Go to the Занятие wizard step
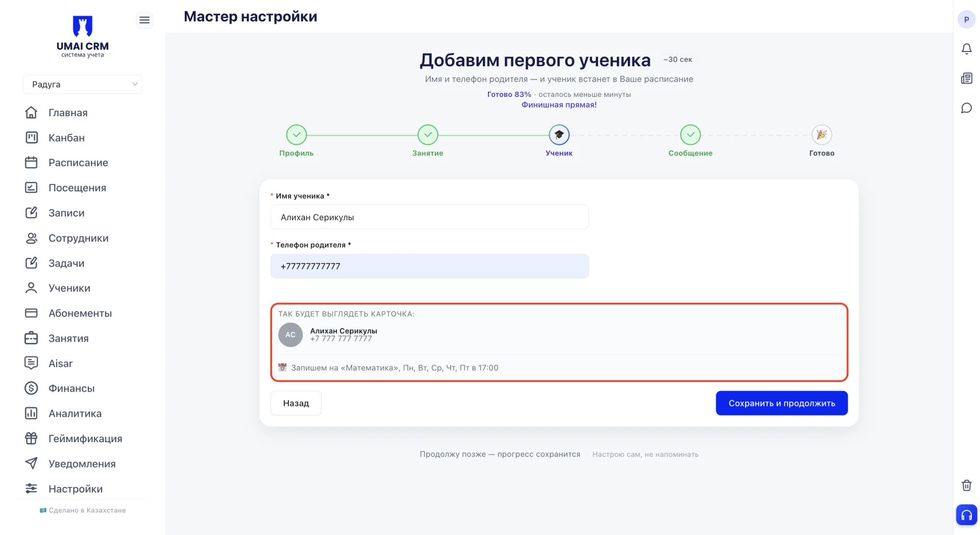The image size is (980, 535). click(x=428, y=141)
